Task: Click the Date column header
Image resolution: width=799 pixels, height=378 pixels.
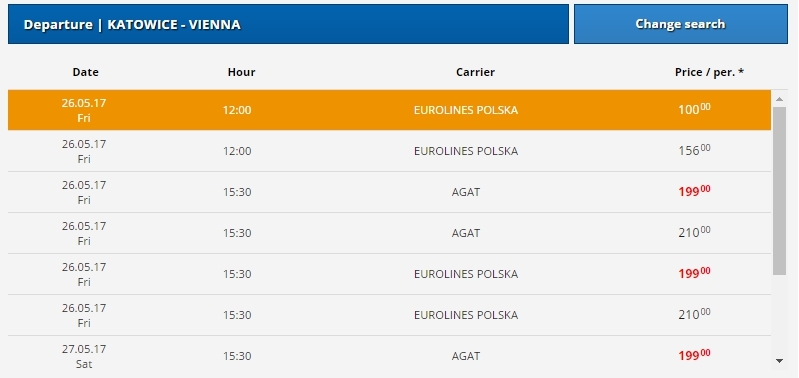Action: [x=86, y=72]
